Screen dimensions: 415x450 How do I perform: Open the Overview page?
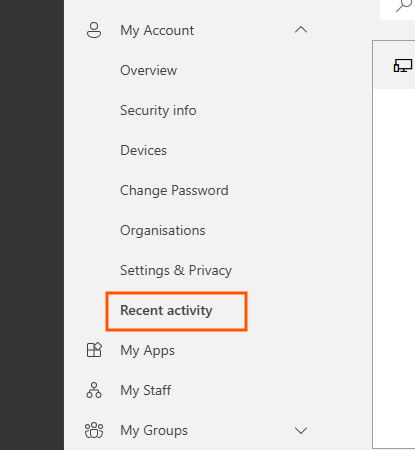click(148, 70)
